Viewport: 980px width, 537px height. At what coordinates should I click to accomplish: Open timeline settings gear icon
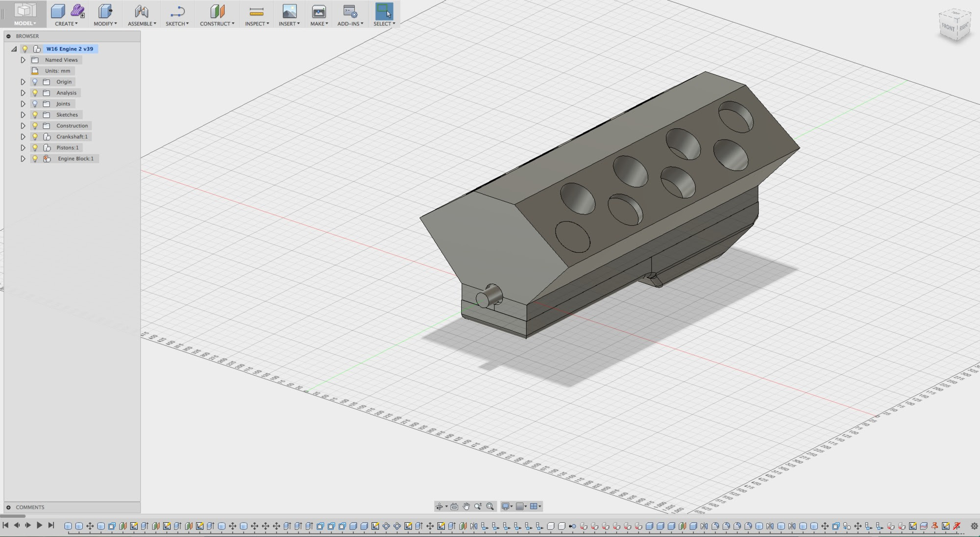click(974, 526)
